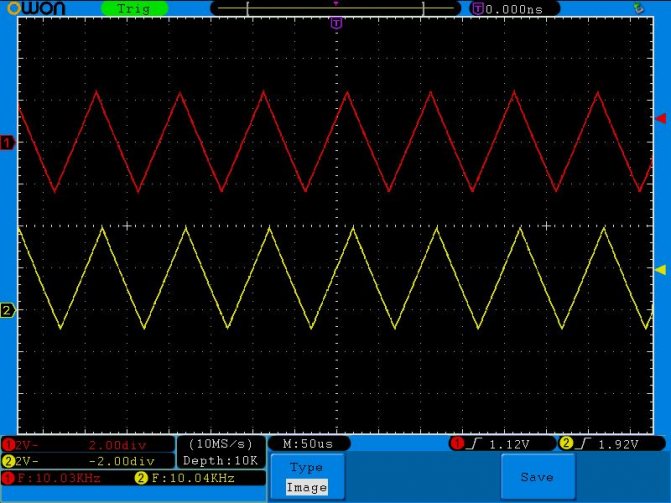Click the red trigger level arrow
671x503 pixels.
click(661, 118)
